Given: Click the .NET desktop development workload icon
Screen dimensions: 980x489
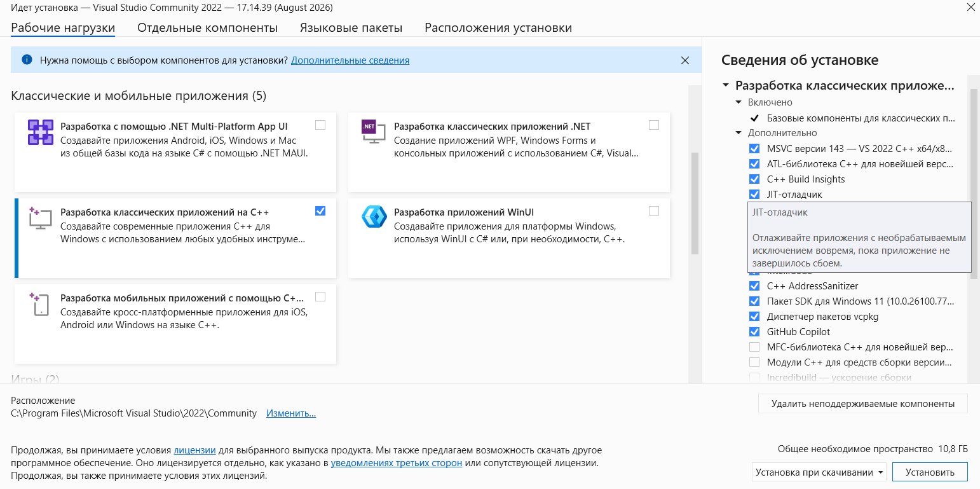Looking at the screenshot, I should point(373,132).
